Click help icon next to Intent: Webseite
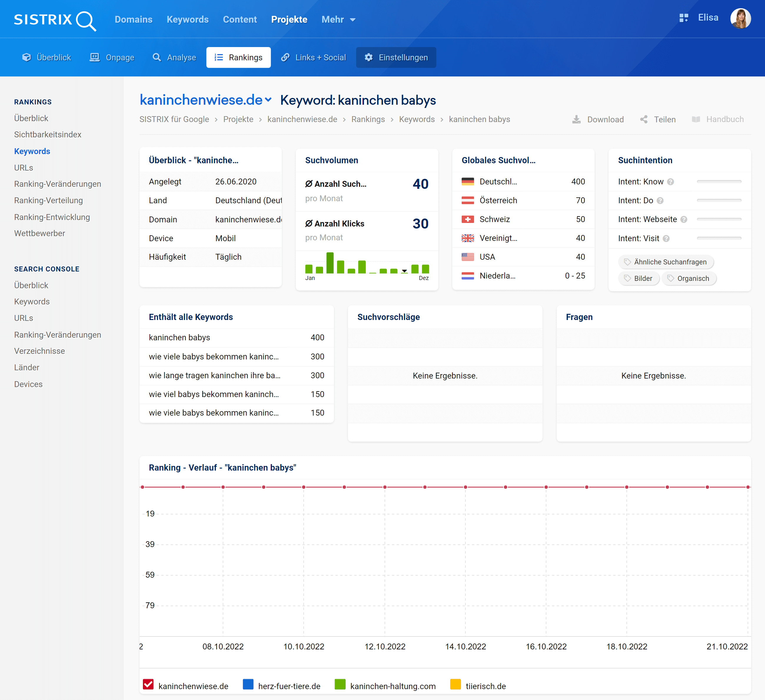765x700 pixels. 684,219
